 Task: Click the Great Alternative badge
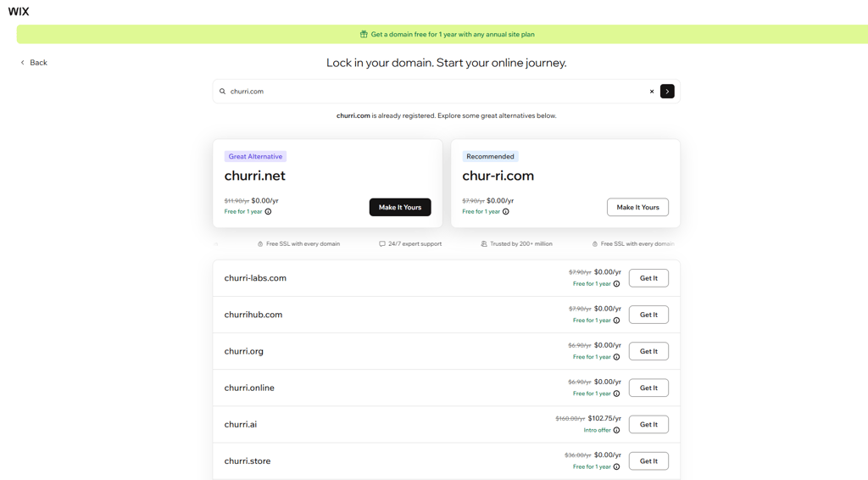(255, 157)
